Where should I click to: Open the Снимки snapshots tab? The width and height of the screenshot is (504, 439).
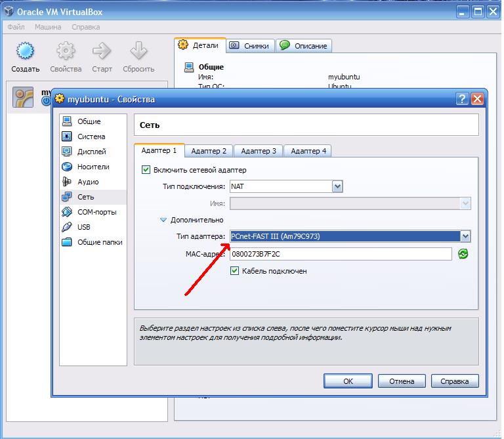click(251, 46)
